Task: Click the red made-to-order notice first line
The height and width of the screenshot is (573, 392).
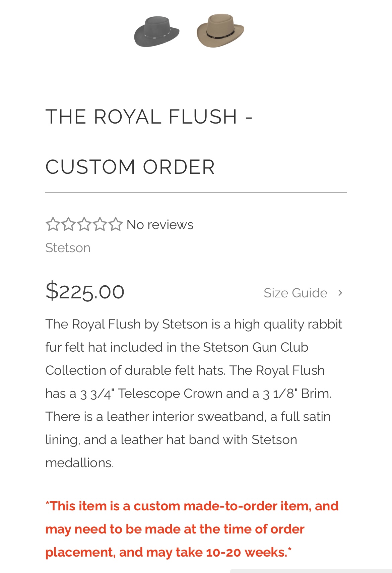Action: pyautogui.click(x=192, y=506)
